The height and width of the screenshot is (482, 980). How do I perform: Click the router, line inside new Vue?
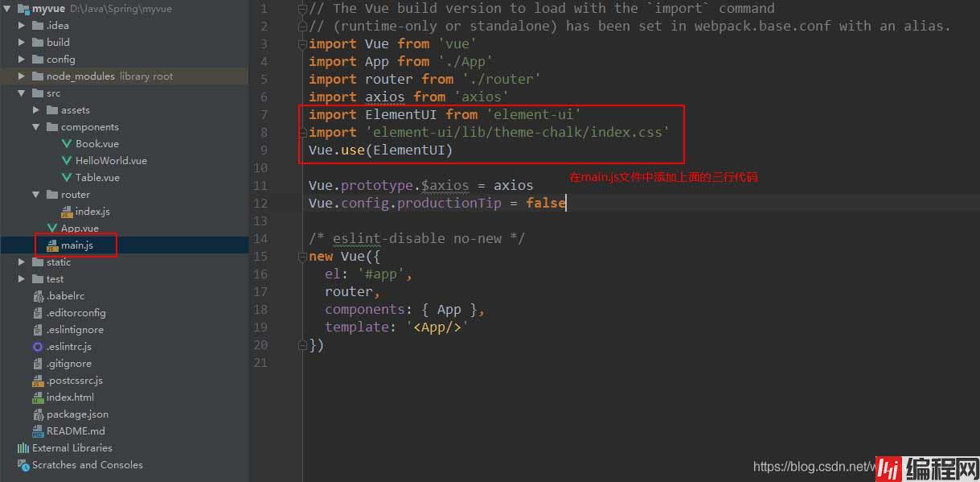tap(352, 292)
